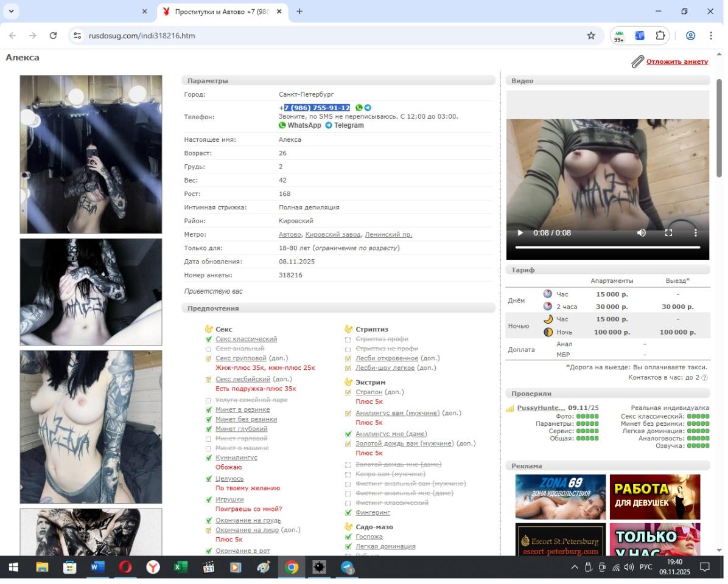Image resolution: width=728 pixels, height=584 pixels.
Task: Click the video progress bar
Action: 607,248
